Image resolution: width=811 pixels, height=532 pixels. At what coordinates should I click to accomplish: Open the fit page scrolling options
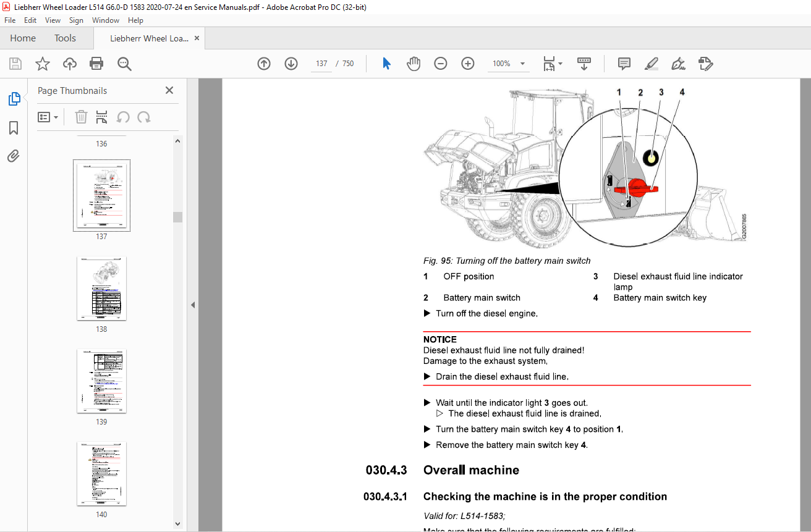point(552,64)
